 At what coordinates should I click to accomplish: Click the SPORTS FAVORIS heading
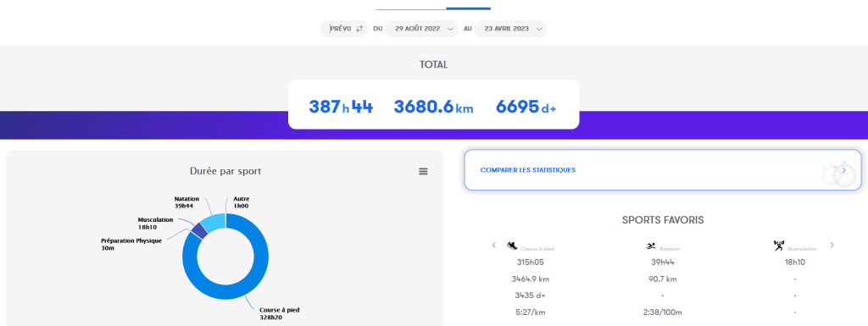tap(663, 220)
